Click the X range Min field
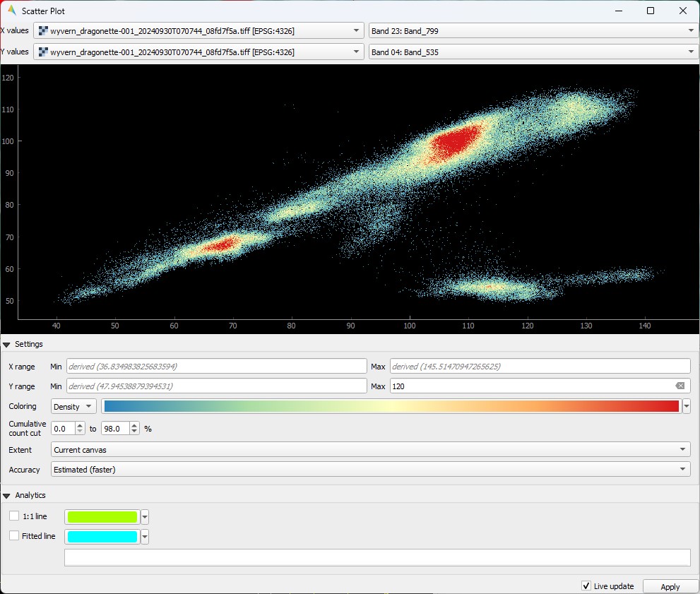This screenshot has height=594, width=700. tap(216, 367)
